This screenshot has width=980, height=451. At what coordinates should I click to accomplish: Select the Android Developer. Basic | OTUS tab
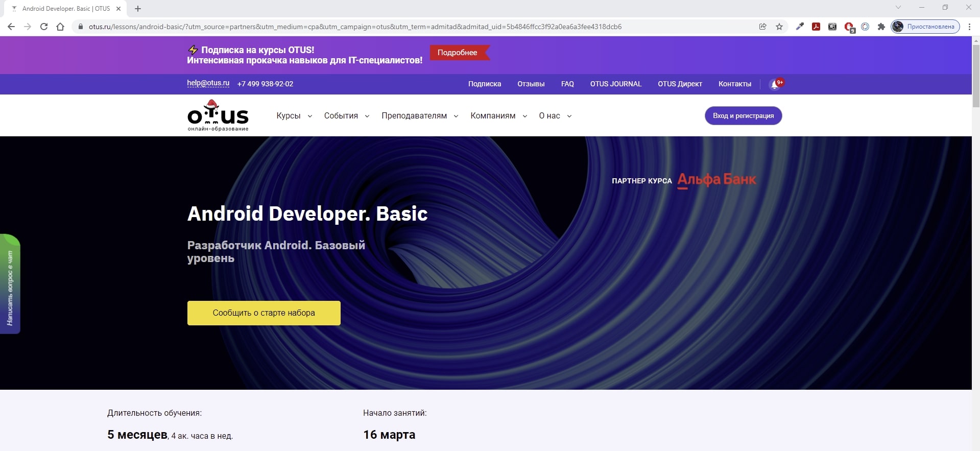[66, 9]
